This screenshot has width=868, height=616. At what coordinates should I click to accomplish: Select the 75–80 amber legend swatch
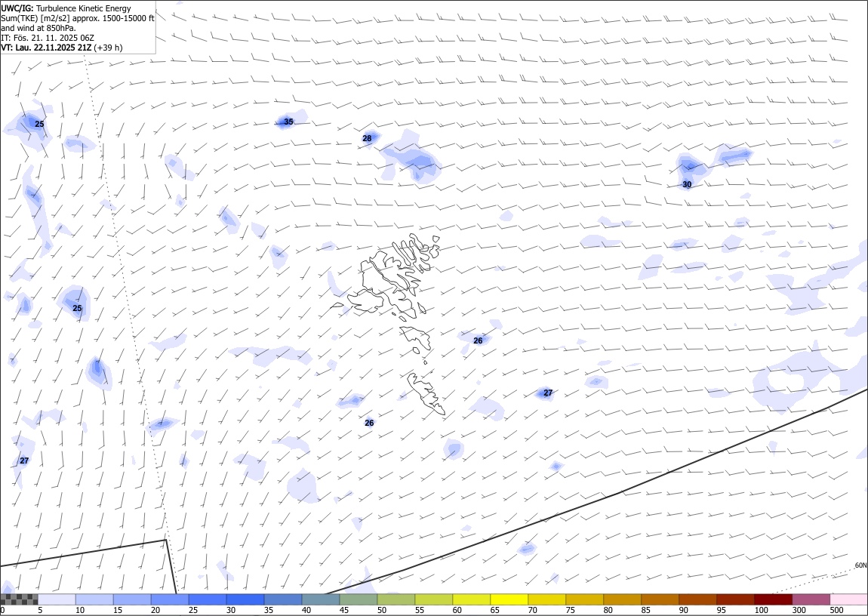[x=584, y=599]
